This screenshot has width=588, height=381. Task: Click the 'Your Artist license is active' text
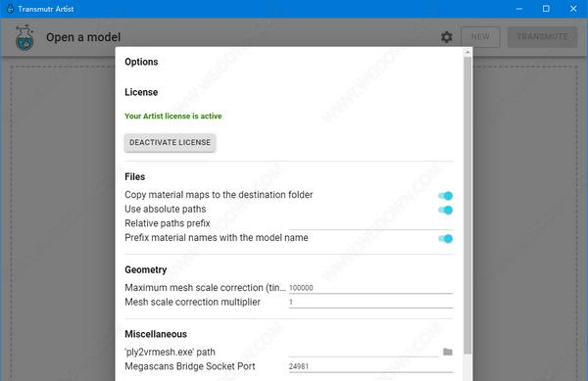pos(173,117)
